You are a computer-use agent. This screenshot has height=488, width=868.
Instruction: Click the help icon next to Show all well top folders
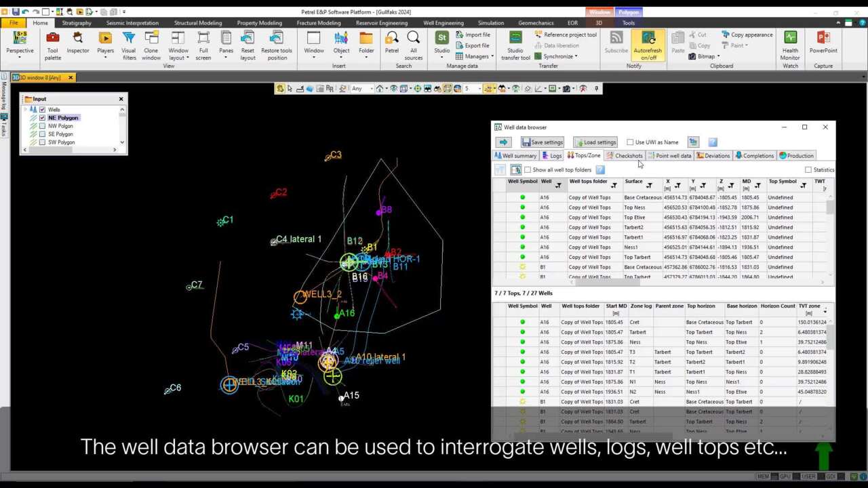[x=600, y=170]
